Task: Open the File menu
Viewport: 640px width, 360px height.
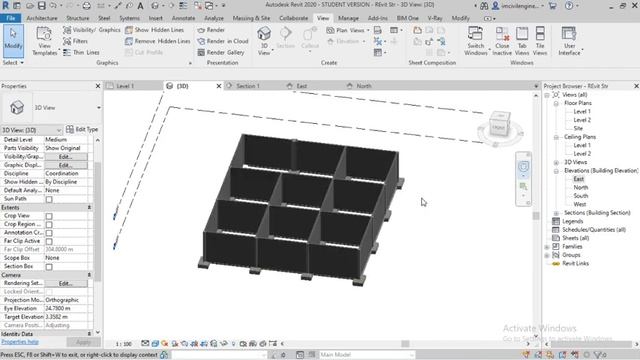Action: point(11,18)
